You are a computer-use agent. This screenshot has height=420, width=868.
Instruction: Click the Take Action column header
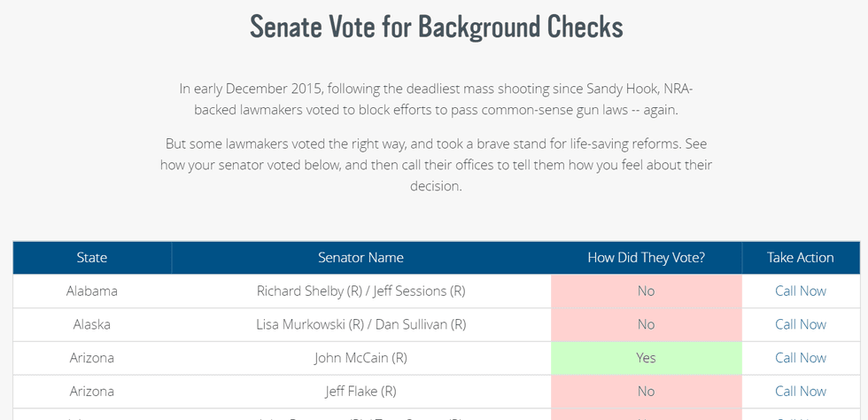click(800, 258)
